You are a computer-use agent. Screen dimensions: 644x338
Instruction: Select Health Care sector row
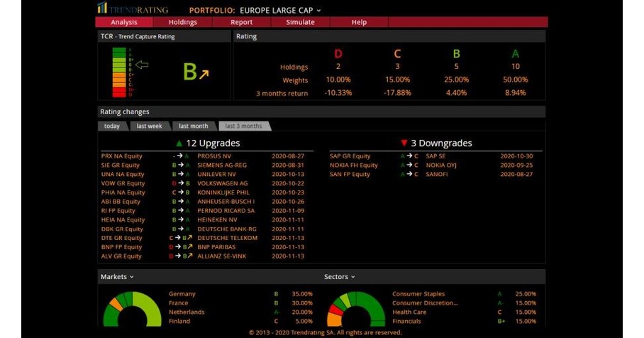[464, 312]
